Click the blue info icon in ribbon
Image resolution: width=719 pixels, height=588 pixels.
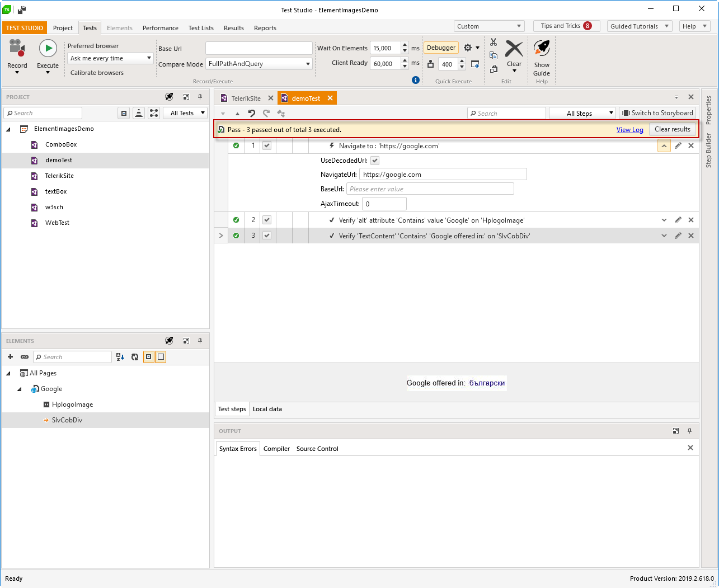click(416, 80)
